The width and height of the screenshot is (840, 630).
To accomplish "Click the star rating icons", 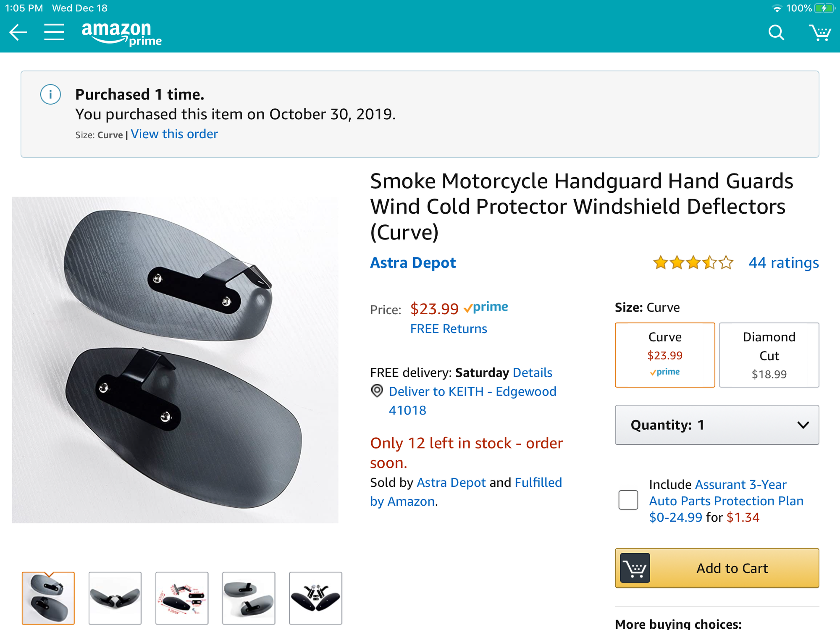I will [x=693, y=263].
